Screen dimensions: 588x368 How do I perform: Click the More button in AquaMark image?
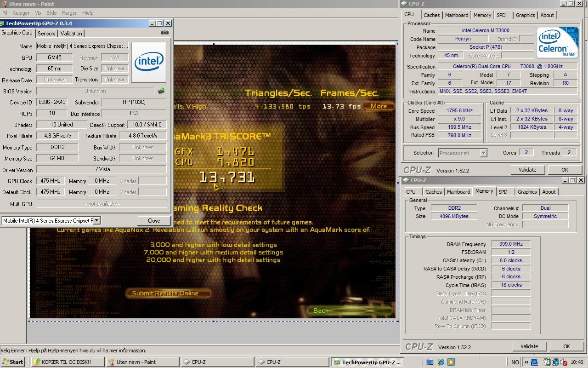379,106
